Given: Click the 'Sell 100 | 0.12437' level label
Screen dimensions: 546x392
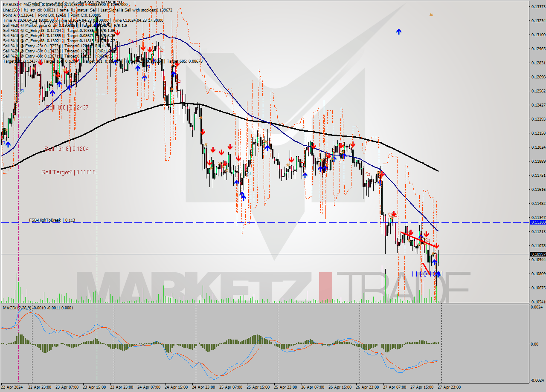Looking at the screenshot, I should coord(67,108).
